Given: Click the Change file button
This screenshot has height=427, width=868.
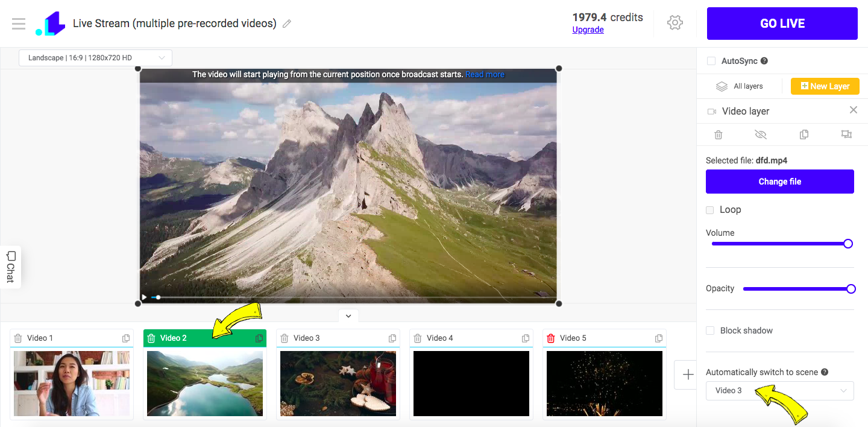Looking at the screenshot, I should (x=780, y=182).
